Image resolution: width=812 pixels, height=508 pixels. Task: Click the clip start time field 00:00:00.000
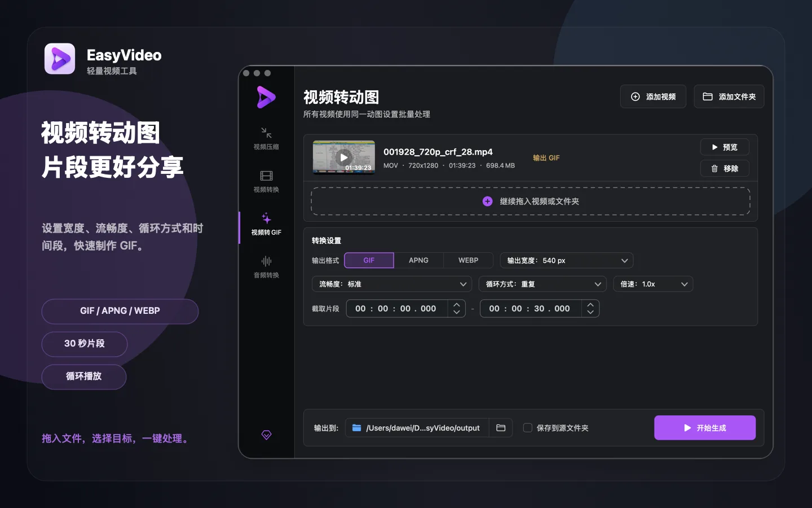point(397,308)
